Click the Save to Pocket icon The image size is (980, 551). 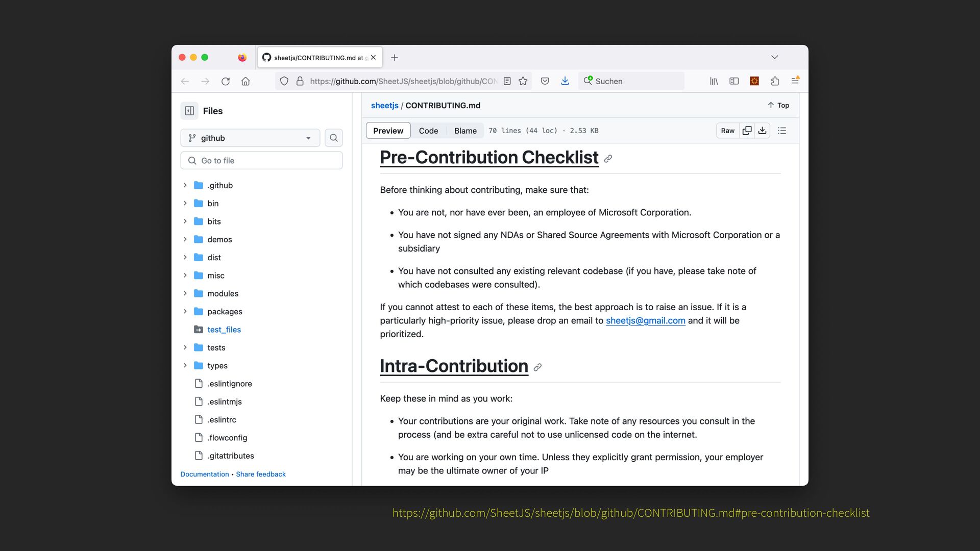pos(545,81)
